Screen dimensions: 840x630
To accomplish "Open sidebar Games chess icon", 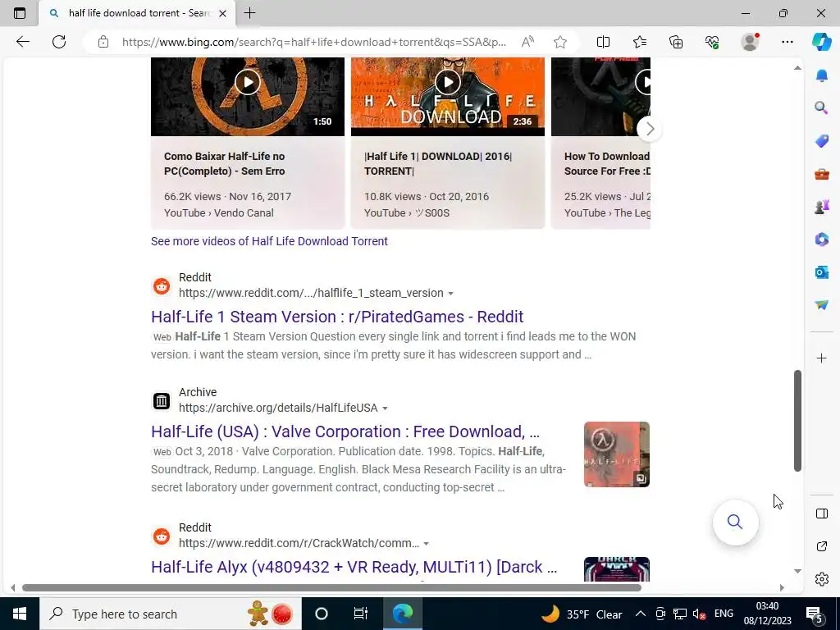I will [x=822, y=206].
